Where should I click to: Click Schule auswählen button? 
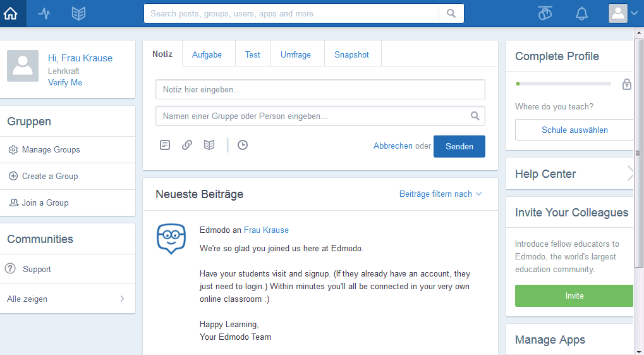pyautogui.click(x=574, y=130)
